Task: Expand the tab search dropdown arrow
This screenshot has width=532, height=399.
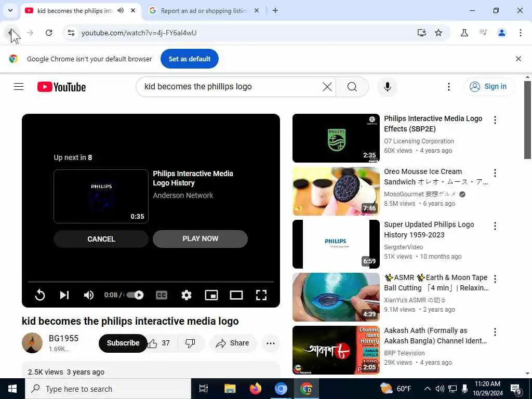Action: [x=10, y=10]
